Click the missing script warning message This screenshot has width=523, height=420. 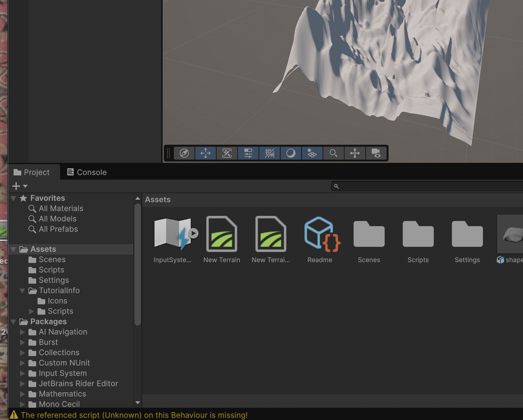click(134, 415)
